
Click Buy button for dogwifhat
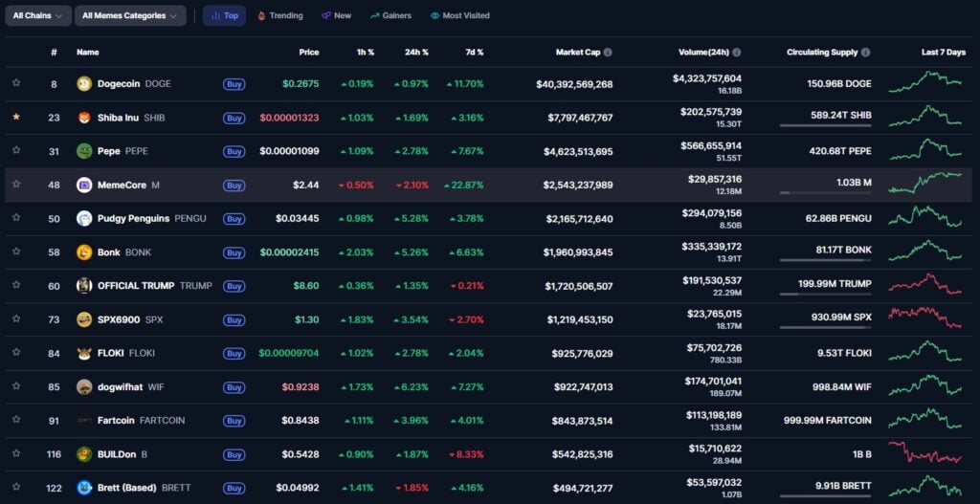point(234,388)
